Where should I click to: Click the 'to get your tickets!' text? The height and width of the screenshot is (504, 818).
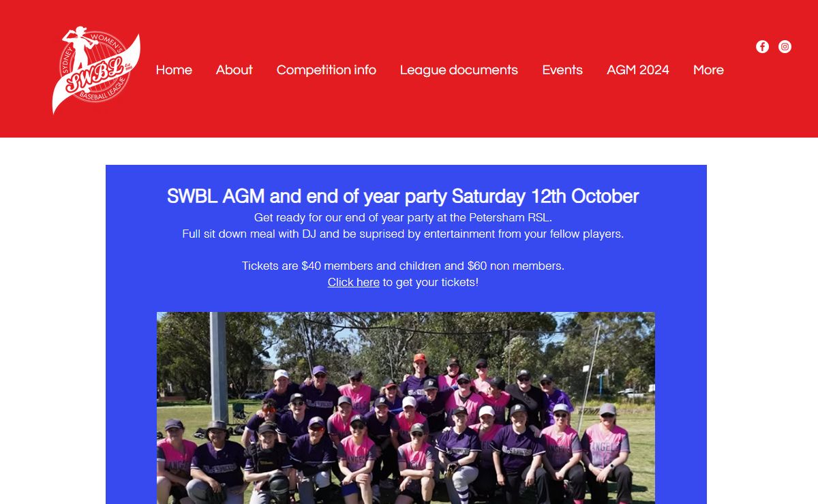[430, 282]
